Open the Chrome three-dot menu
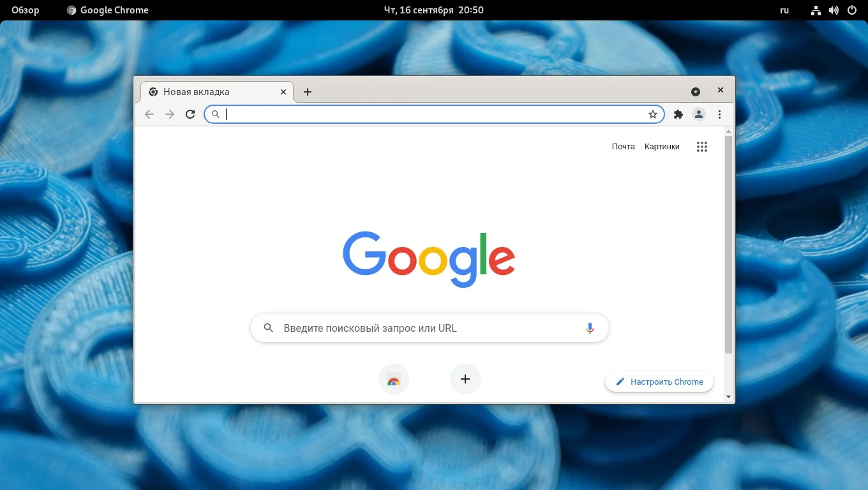 [720, 114]
